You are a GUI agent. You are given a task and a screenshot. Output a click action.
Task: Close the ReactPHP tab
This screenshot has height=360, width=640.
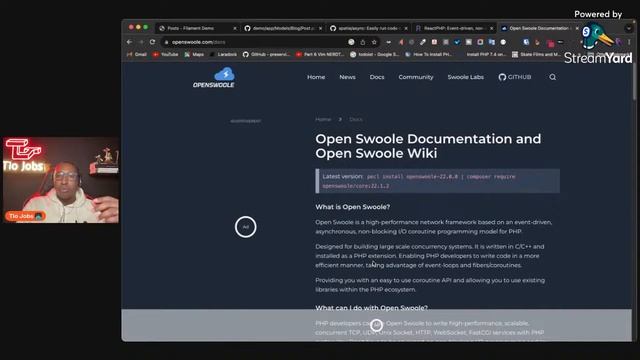pyautogui.click(x=491, y=28)
